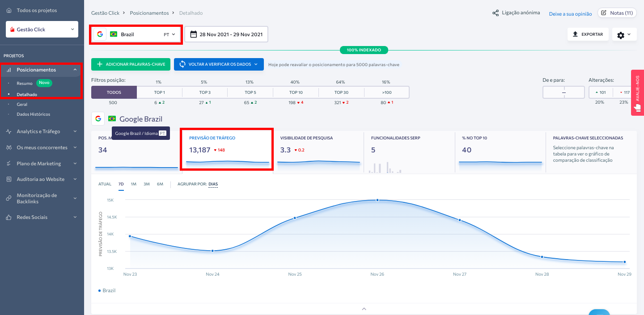This screenshot has height=315, width=644.
Task: Open the Google Brazil PT search engine dropdown
Action: 136,34
